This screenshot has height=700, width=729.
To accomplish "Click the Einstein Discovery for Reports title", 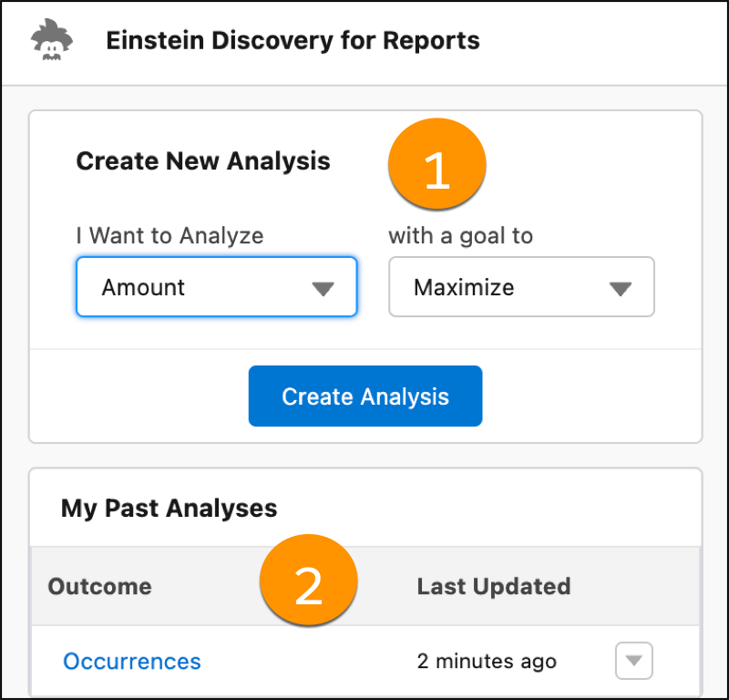I will (x=293, y=41).
